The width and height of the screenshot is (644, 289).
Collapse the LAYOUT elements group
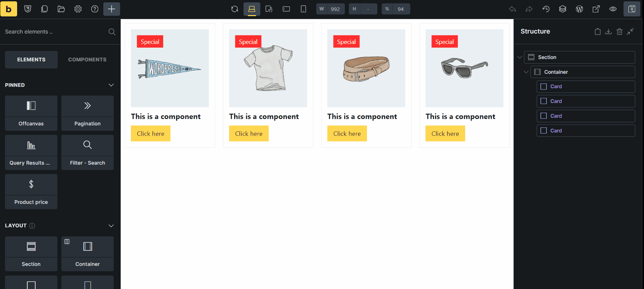click(x=111, y=226)
